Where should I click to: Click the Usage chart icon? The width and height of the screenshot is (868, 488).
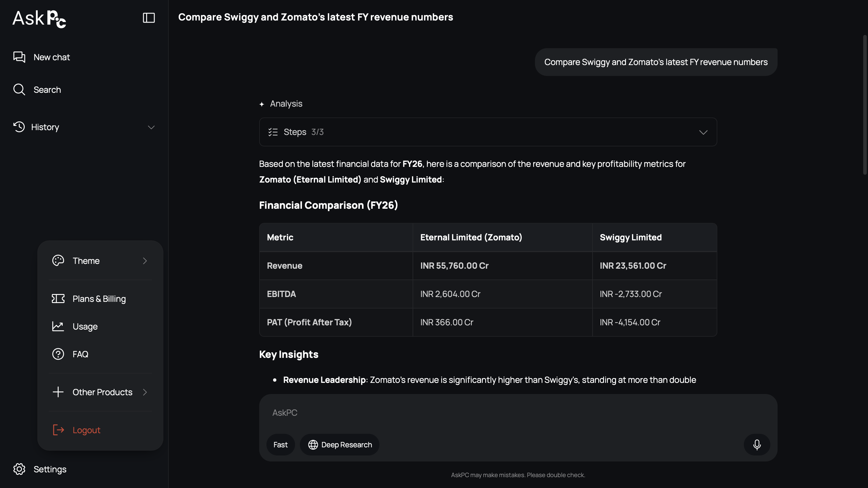pos(58,326)
